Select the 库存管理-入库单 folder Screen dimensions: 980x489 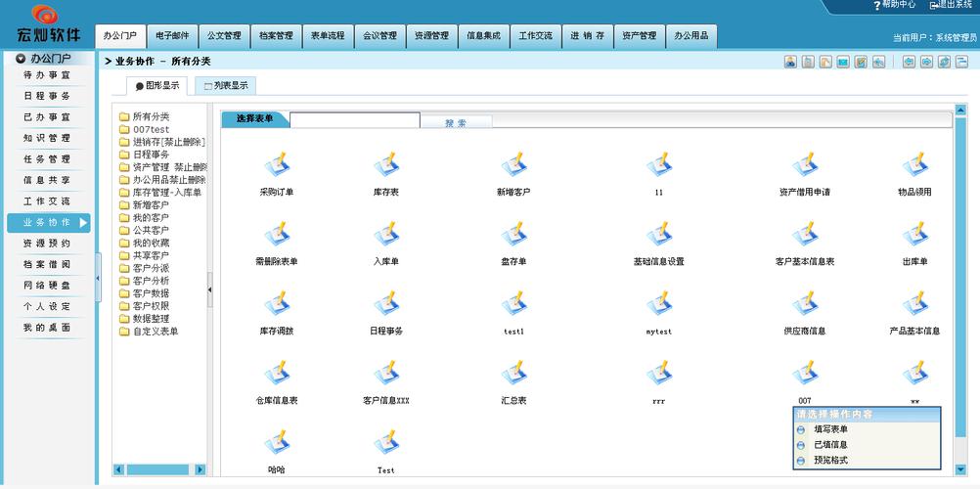click(167, 193)
